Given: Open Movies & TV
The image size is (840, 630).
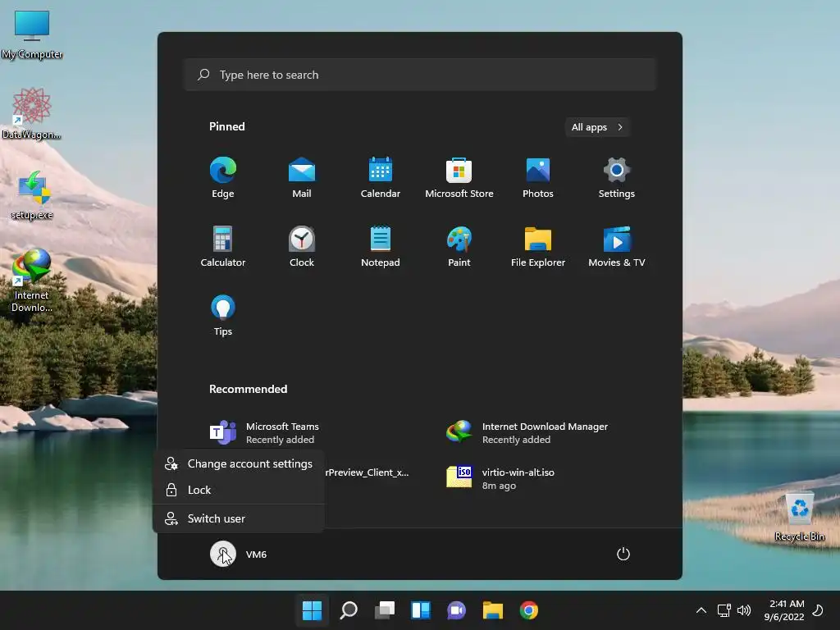Looking at the screenshot, I should click(617, 246).
